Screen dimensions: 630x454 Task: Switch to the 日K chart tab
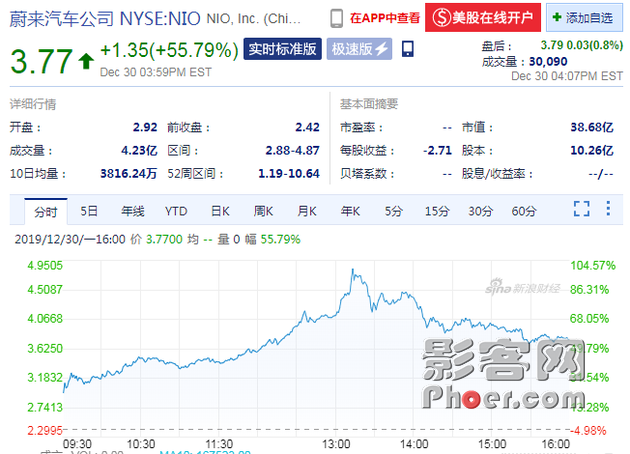click(x=220, y=211)
